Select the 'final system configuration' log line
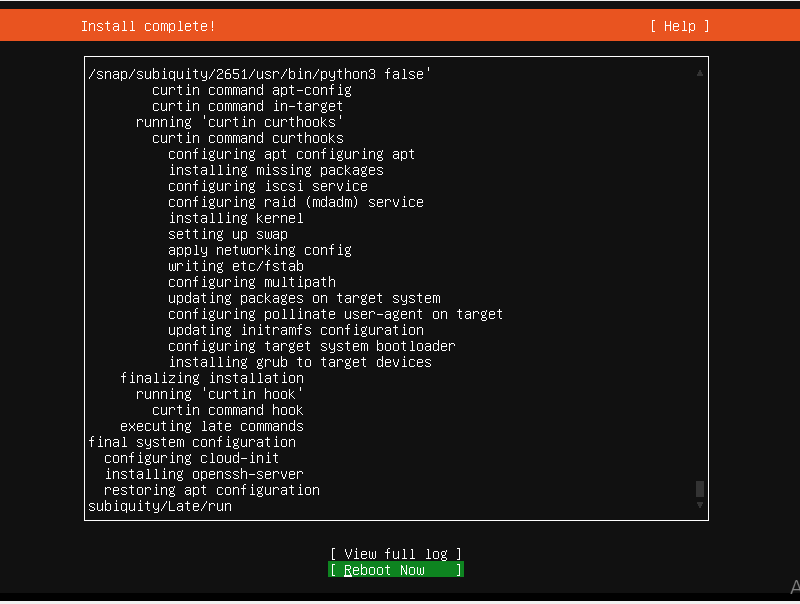800x604 pixels. pyautogui.click(x=192, y=442)
